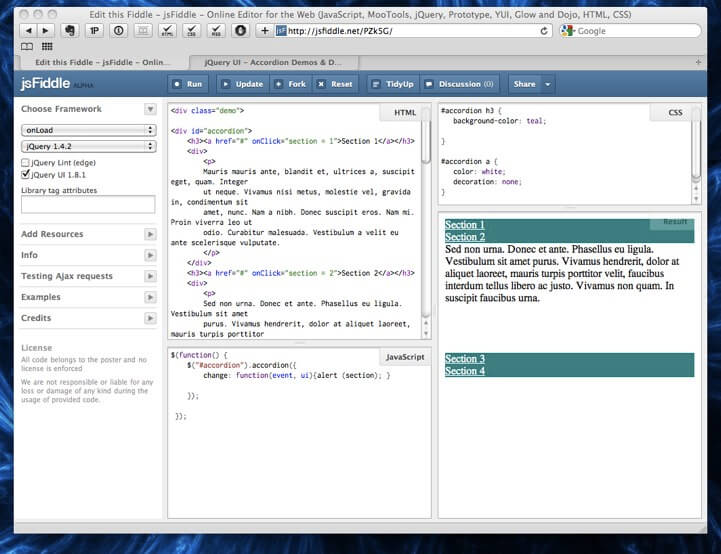Screen dimensions: 721x554
Task: Click the RSS validator checkmark icon
Action: click(216, 31)
